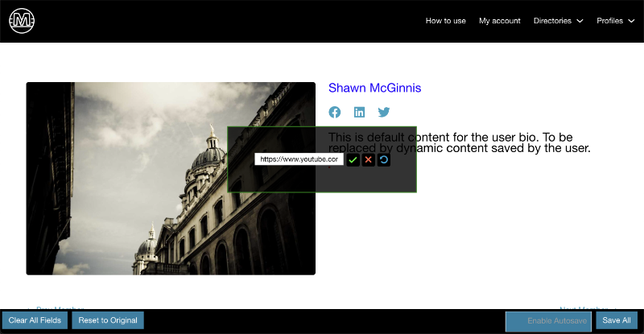The image size is (644, 334).
Task: Go to My account
Action: click(499, 21)
